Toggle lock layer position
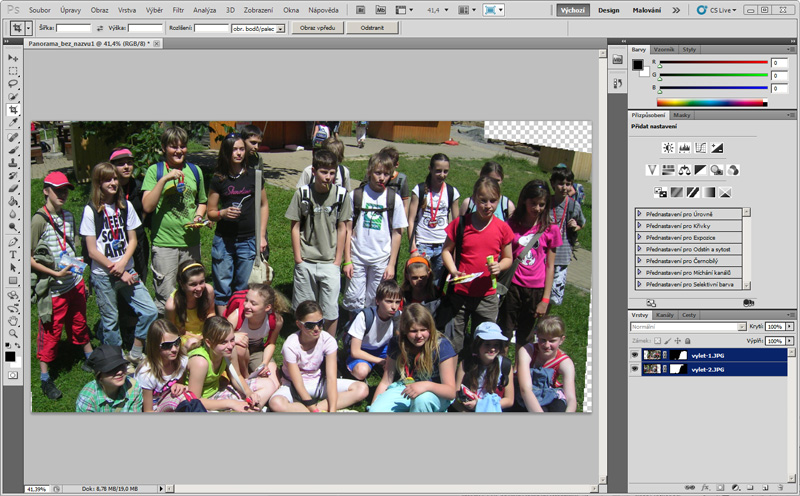This screenshot has height=496, width=800. [678, 340]
